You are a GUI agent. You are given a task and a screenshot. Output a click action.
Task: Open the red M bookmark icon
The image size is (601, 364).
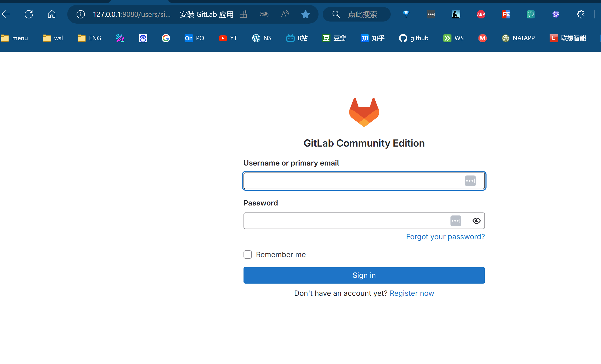click(x=482, y=38)
